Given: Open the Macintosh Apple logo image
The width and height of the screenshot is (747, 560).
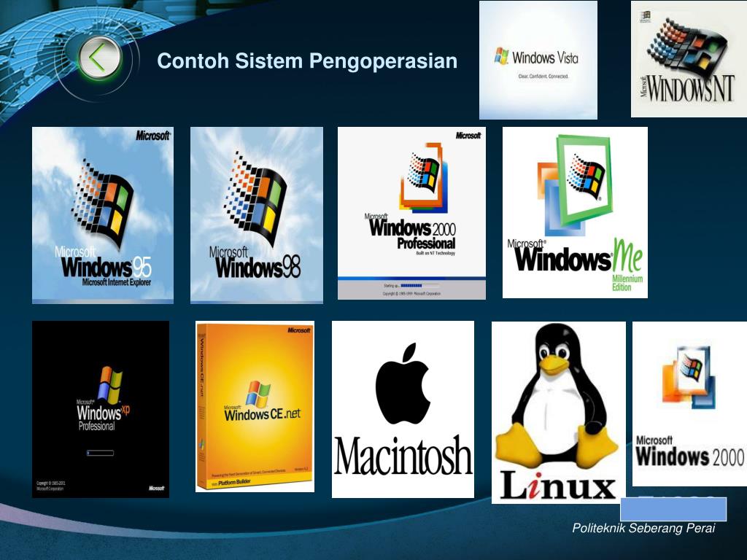Looking at the screenshot, I should point(403,409).
